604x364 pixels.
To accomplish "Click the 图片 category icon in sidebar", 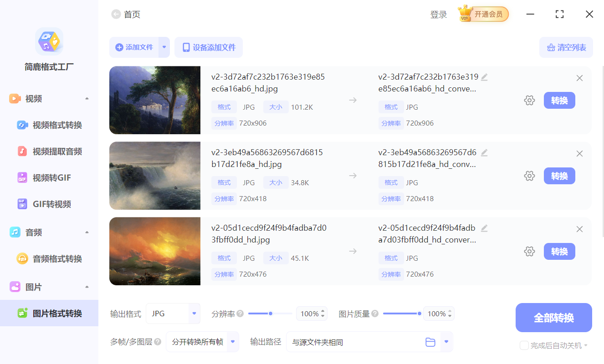I will point(15,287).
